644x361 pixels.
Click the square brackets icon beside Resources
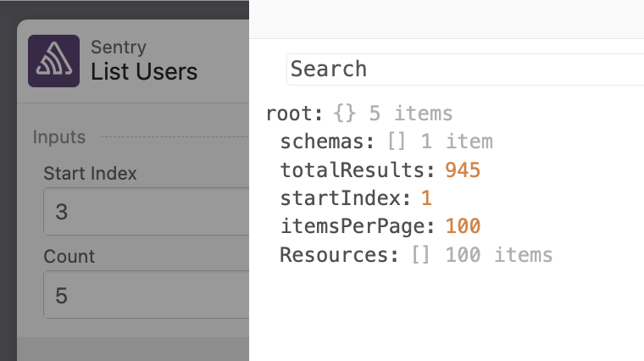pyautogui.click(x=421, y=255)
